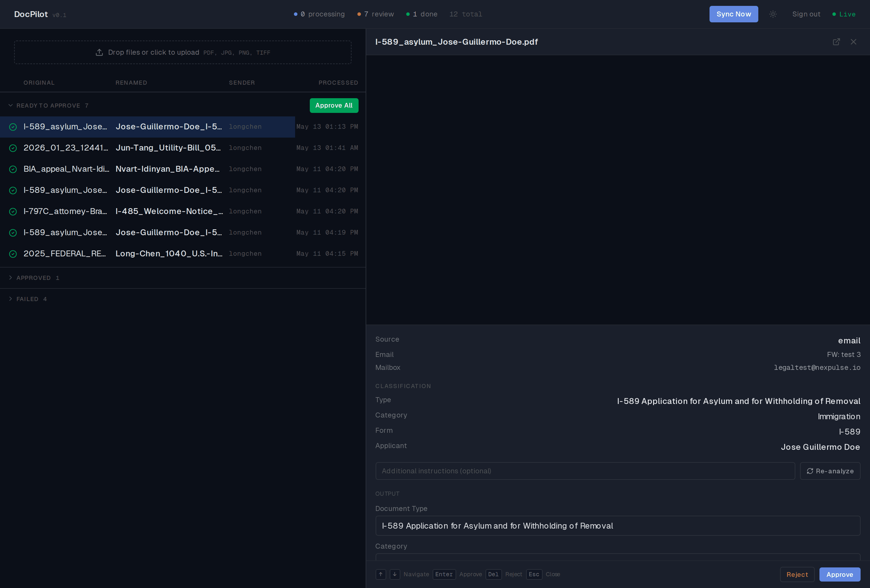Click Sign out

[x=806, y=14]
